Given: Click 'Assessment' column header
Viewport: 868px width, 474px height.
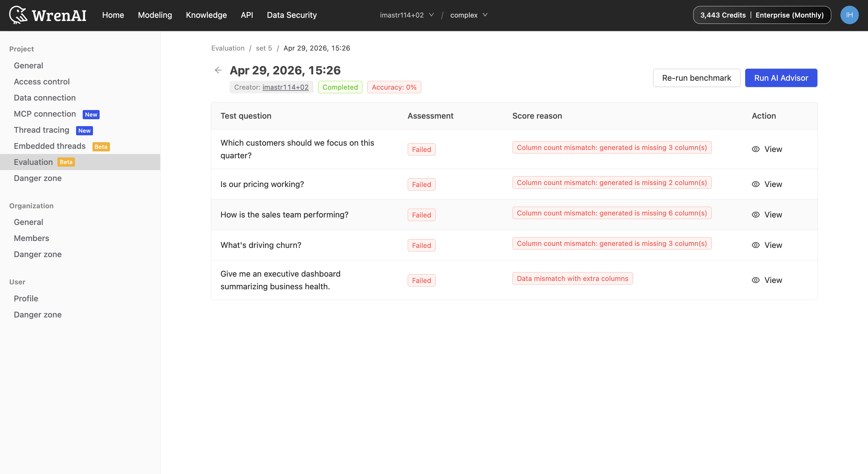Looking at the screenshot, I should [x=430, y=116].
